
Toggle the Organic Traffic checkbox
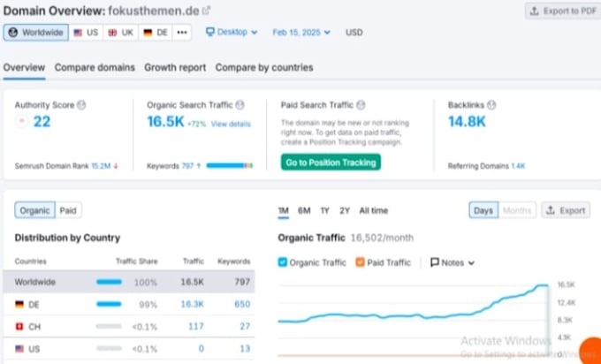click(x=283, y=262)
